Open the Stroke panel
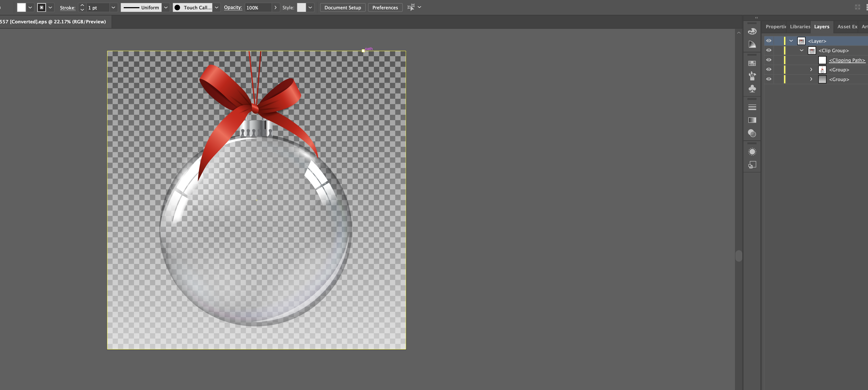This screenshot has height=390, width=868. [x=752, y=107]
